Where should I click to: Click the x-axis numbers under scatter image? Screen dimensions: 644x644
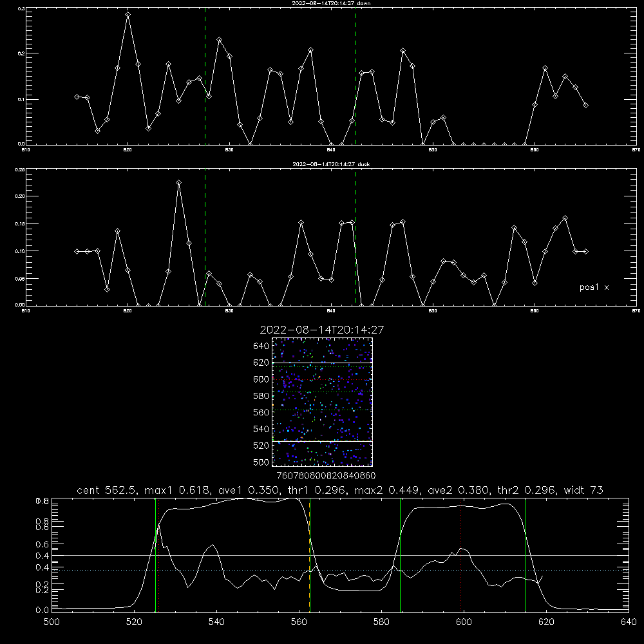(x=326, y=475)
